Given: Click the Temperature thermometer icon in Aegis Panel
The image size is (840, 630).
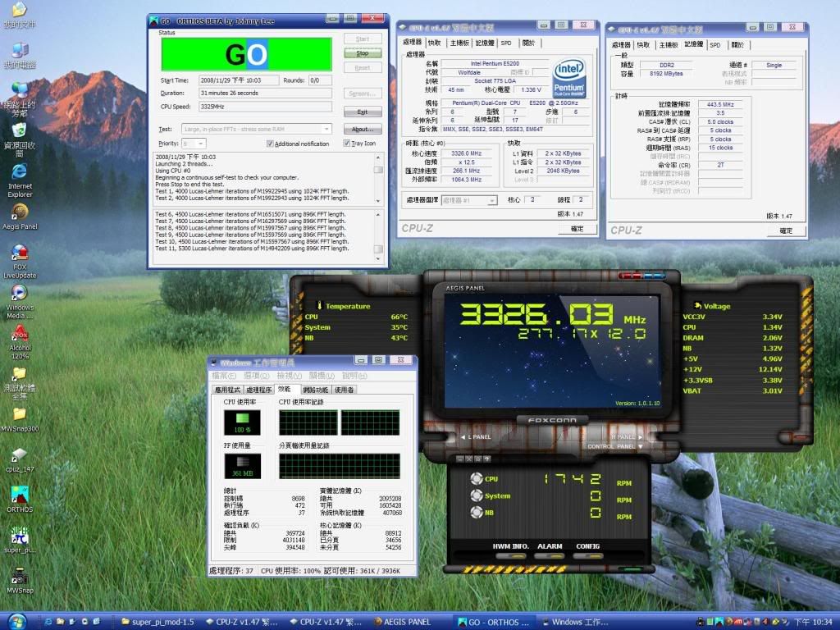Looking at the screenshot, I should tap(319, 305).
